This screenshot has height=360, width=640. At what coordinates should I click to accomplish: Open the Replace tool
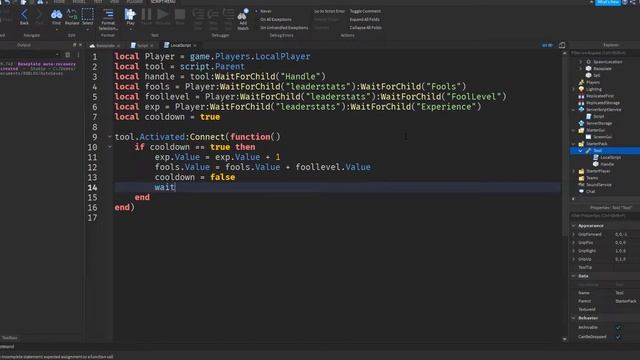tap(72, 17)
